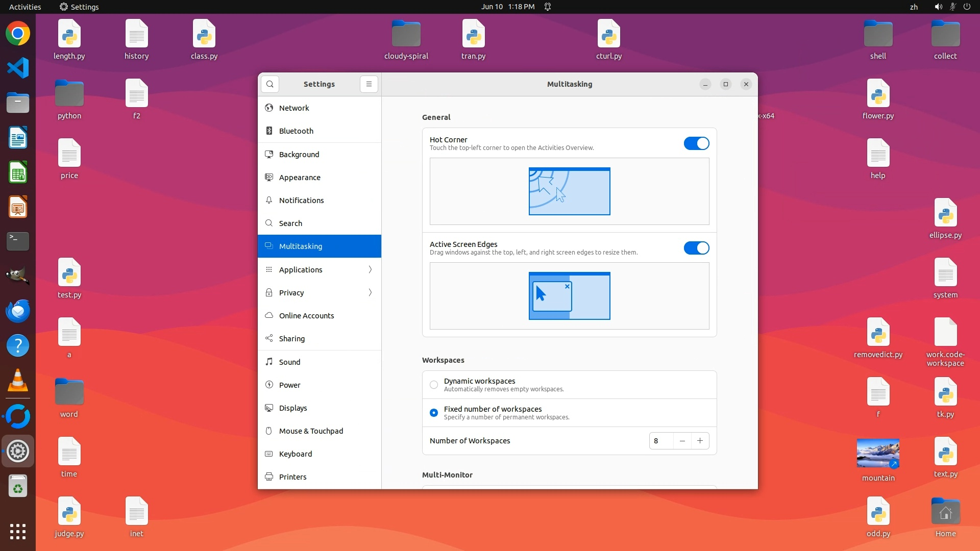Screen dimensions: 980x551
Task: Expand the Applications submenu chevron
Action: (x=370, y=270)
